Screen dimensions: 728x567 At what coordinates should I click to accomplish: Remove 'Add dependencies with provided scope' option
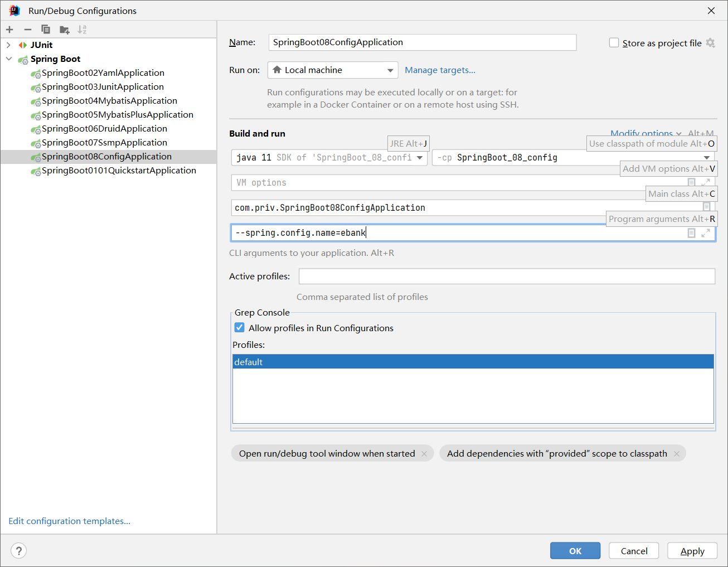[x=677, y=454]
